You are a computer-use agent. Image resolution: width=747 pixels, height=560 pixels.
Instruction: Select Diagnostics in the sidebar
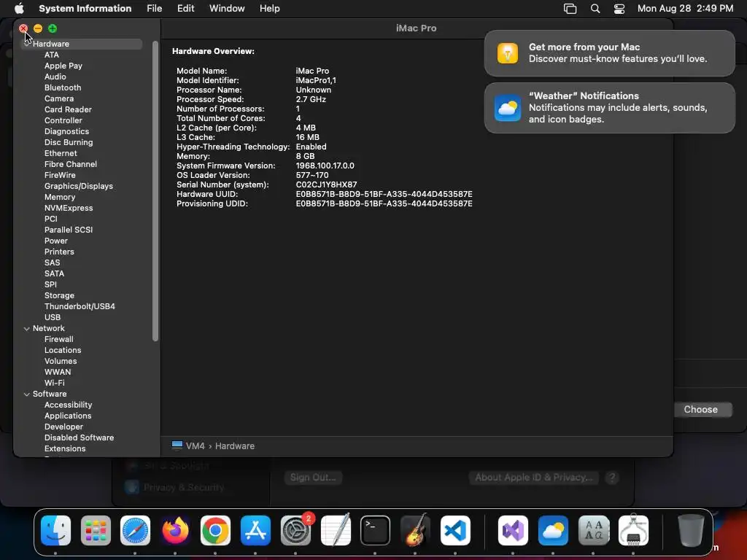(x=66, y=131)
